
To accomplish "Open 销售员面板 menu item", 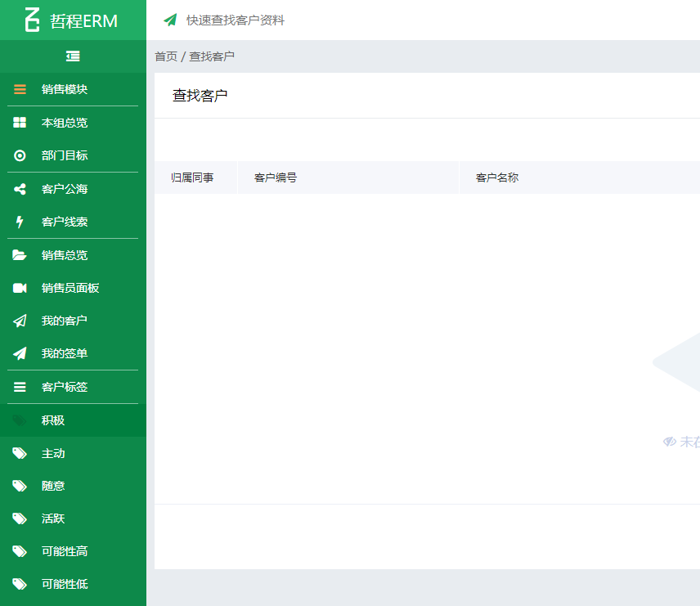I will coord(73,288).
